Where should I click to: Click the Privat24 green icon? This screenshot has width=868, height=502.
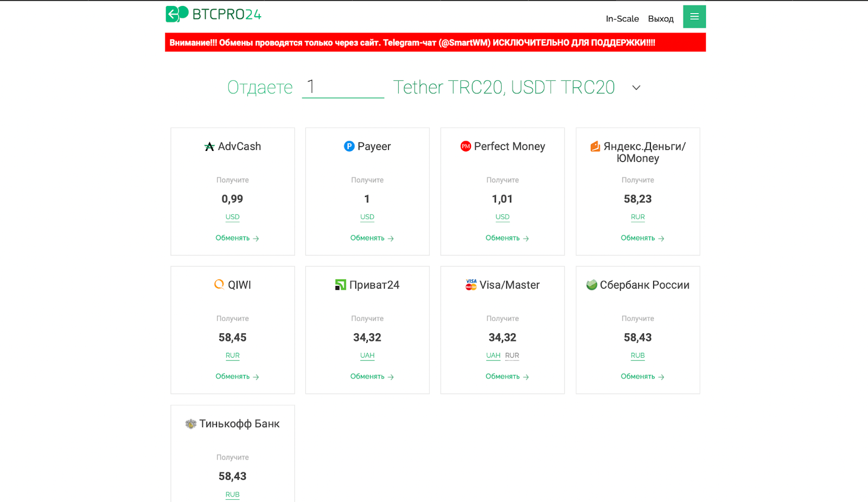(341, 285)
